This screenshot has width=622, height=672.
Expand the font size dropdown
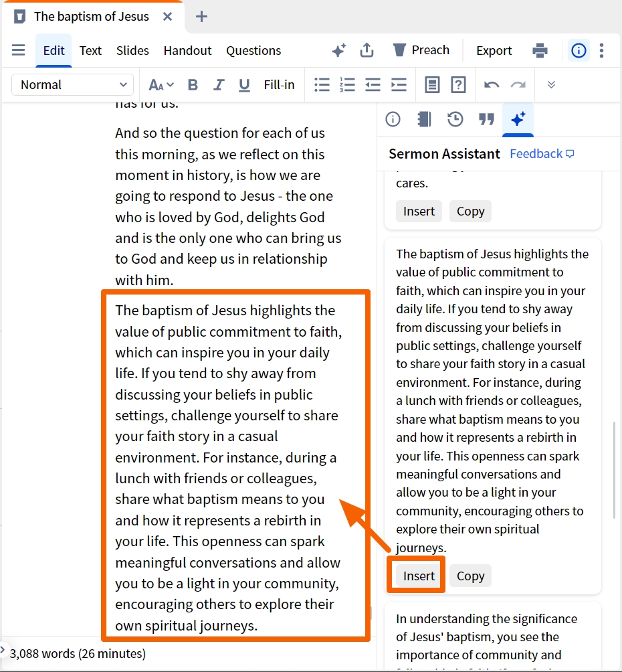click(161, 85)
